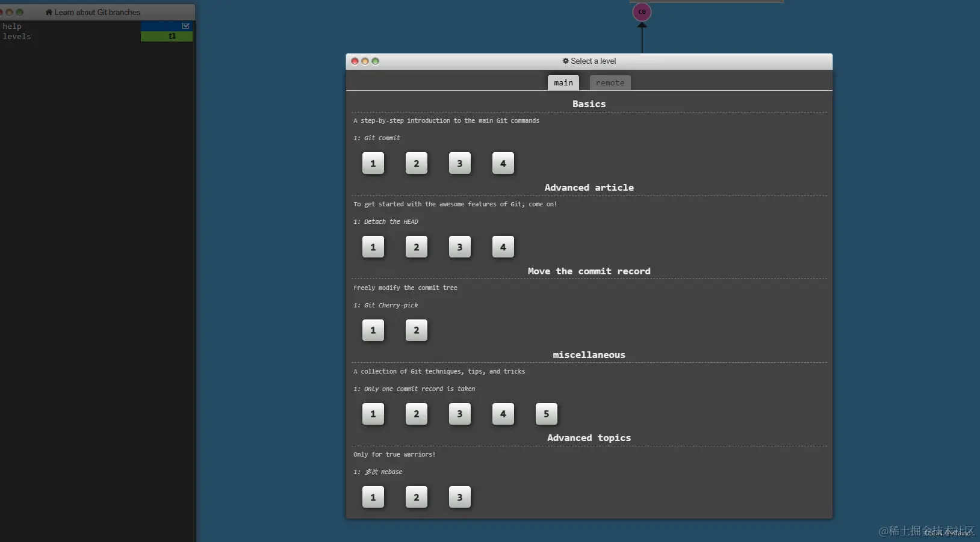This screenshot has width=980, height=542.
Task: Open Advanced article level 1
Action: pos(373,247)
